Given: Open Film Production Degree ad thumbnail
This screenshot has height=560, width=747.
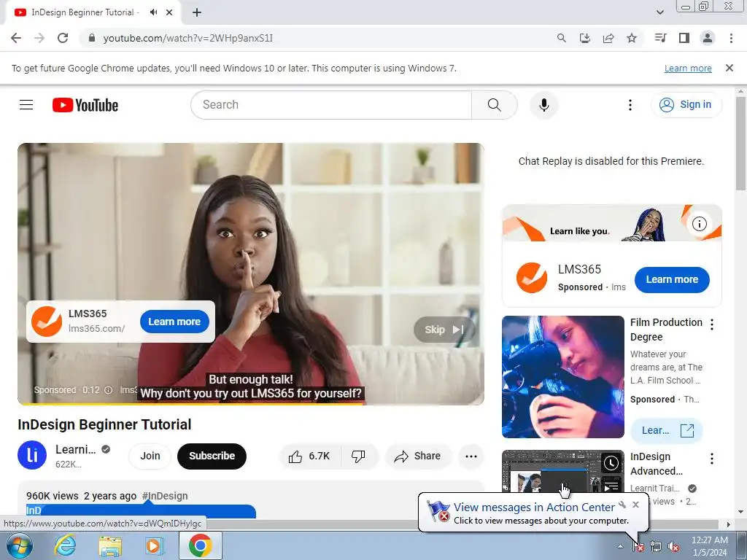Looking at the screenshot, I should coord(562,377).
